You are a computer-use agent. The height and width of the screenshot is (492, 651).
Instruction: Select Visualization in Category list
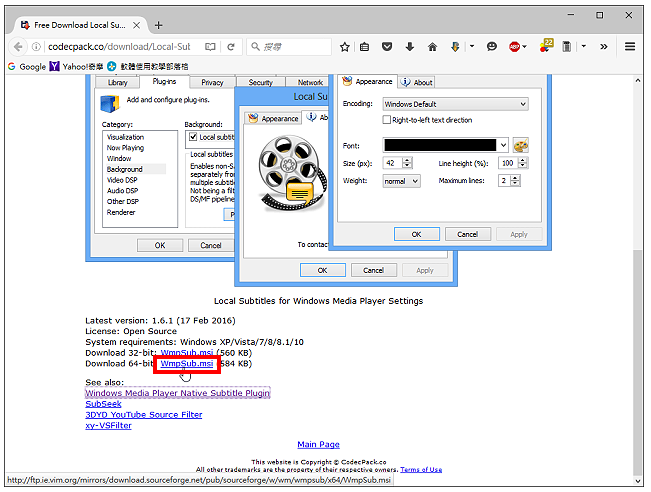coord(125,137)
